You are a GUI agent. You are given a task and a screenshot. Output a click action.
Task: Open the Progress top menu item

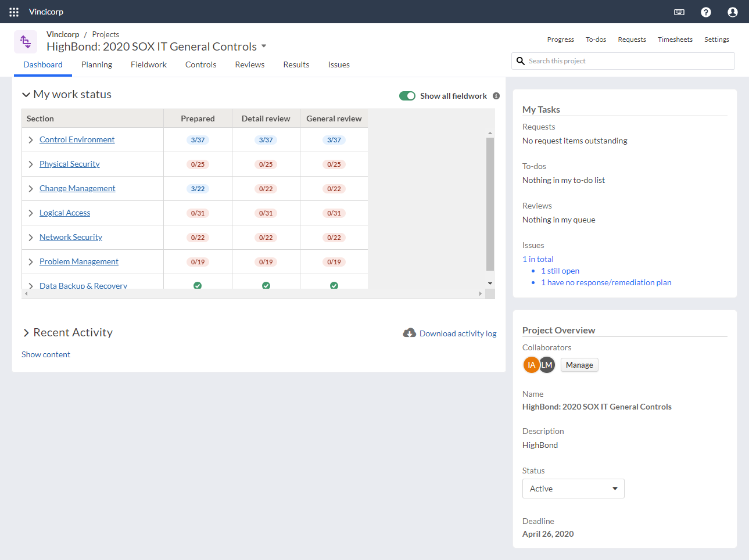pos(561,40)
